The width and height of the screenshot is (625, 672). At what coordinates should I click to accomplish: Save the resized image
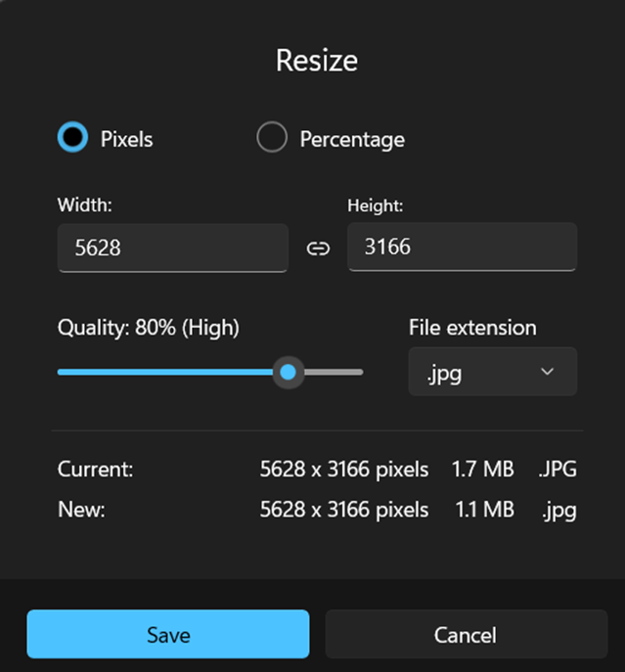pyautogui.click(x=168, y=634)
